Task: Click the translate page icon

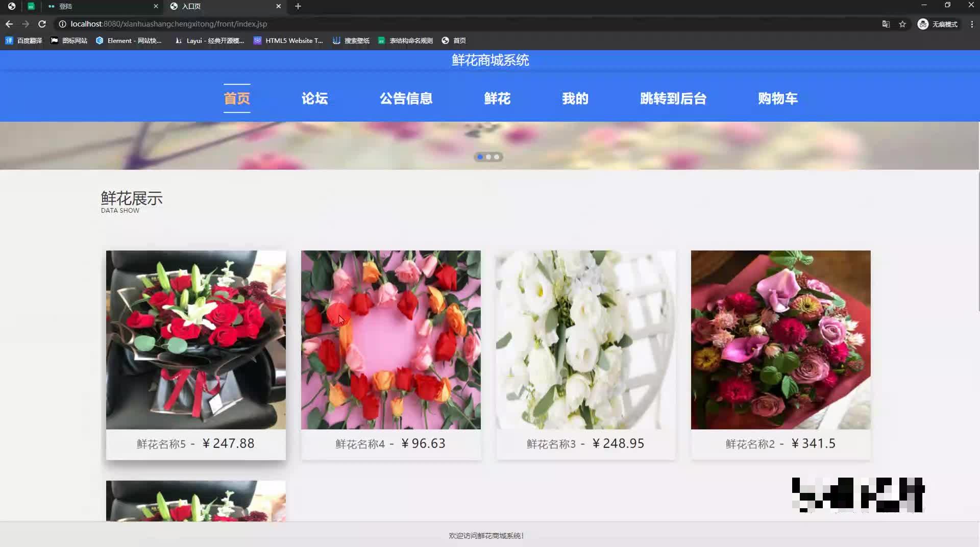Action: tap(886, 24)
